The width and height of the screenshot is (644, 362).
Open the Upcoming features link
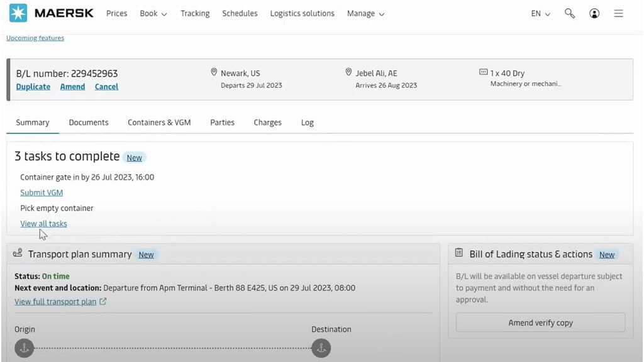pyautogui.click(x=35, y=38)
